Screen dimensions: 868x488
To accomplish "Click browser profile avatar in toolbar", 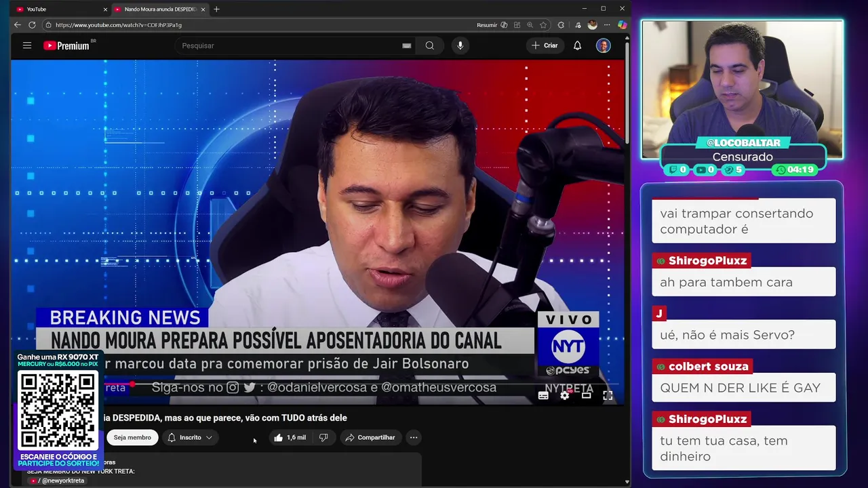I will coord(593,25).
